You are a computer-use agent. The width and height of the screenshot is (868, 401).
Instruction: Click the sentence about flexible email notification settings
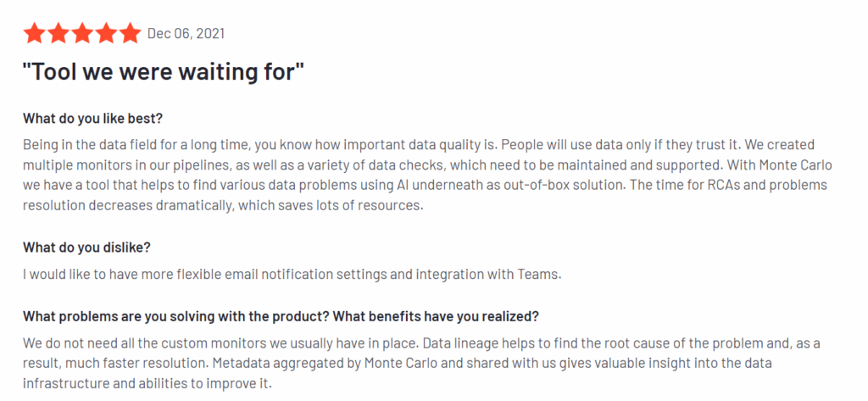pos(292,274)
